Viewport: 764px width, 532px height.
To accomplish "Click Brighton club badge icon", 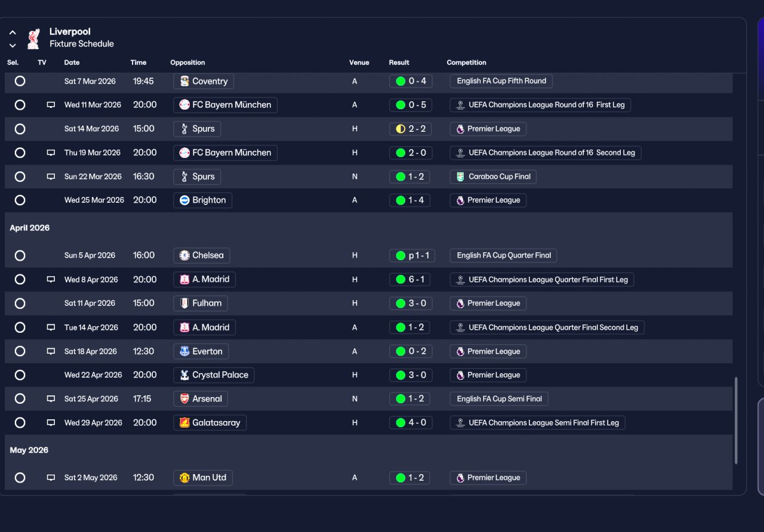I will [x=184, y=200].
